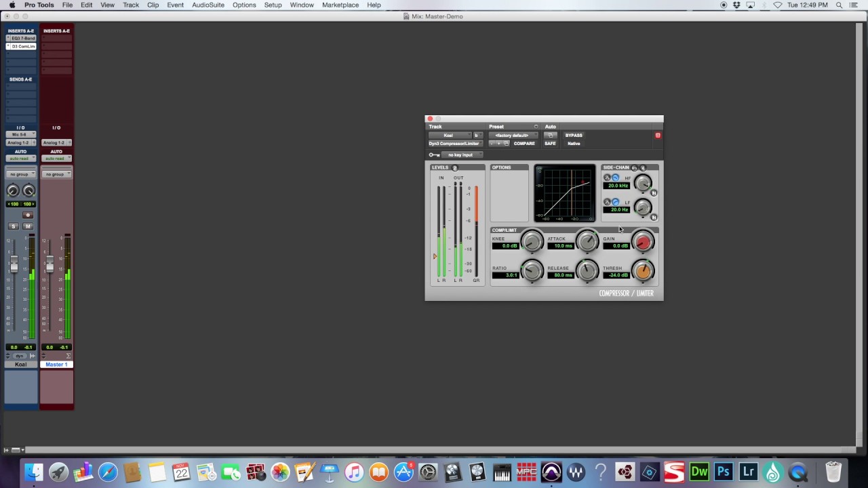This screenshot has height=488, width=868.
Task: Toggle LF side-chain filter IN button
Action: 654,218
